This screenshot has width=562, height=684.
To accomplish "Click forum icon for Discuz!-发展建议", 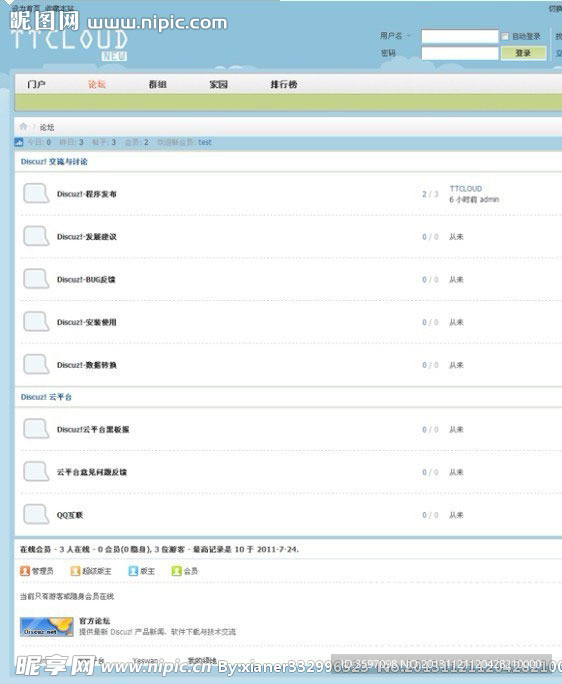I will tap(36, 236).
